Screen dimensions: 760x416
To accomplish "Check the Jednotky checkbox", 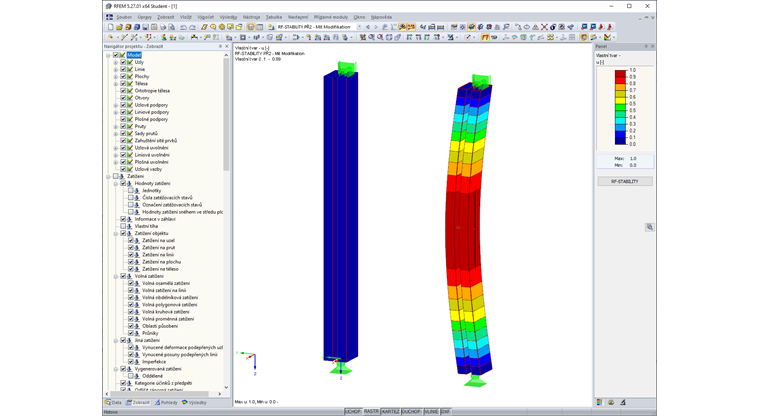I will click(131, 191).
